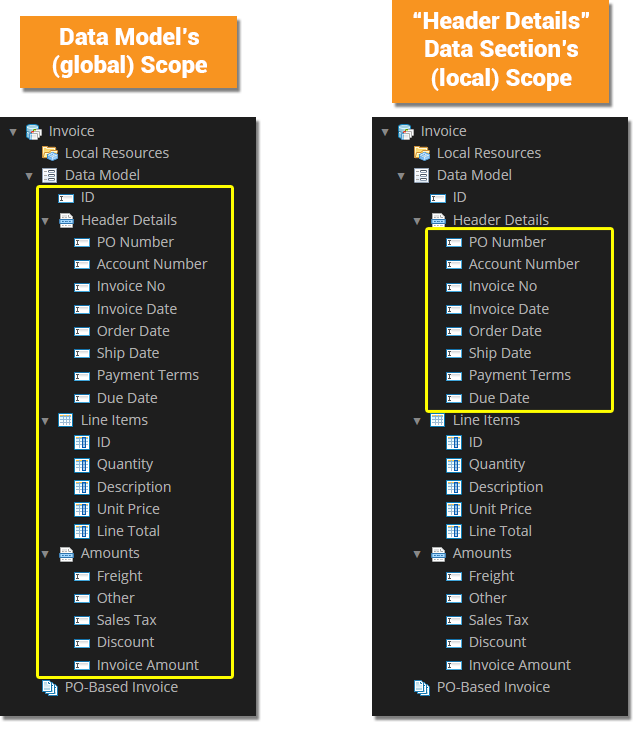
Task: Select Payment Terms in the right tree
Action: click(519, 375)
